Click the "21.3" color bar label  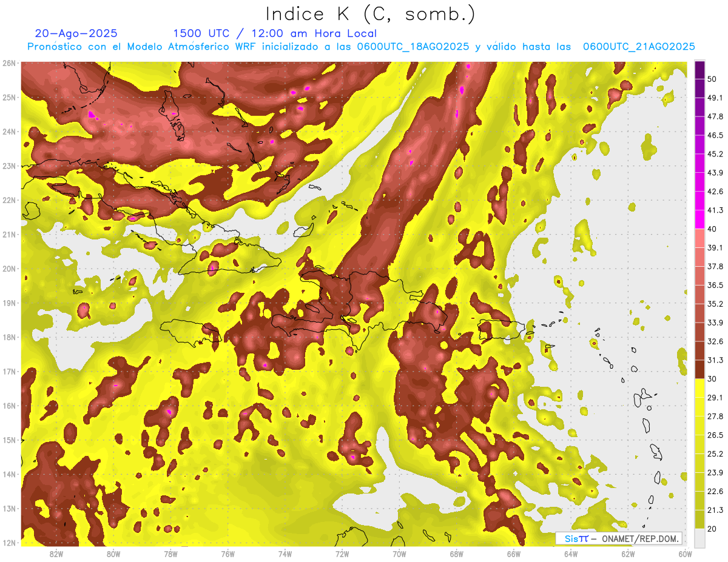click(715, 510)
